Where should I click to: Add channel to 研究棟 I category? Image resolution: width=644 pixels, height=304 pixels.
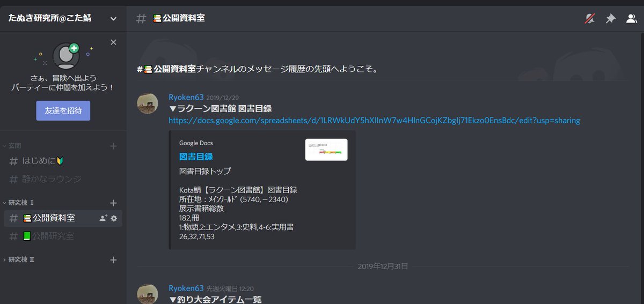click(113, 203)
